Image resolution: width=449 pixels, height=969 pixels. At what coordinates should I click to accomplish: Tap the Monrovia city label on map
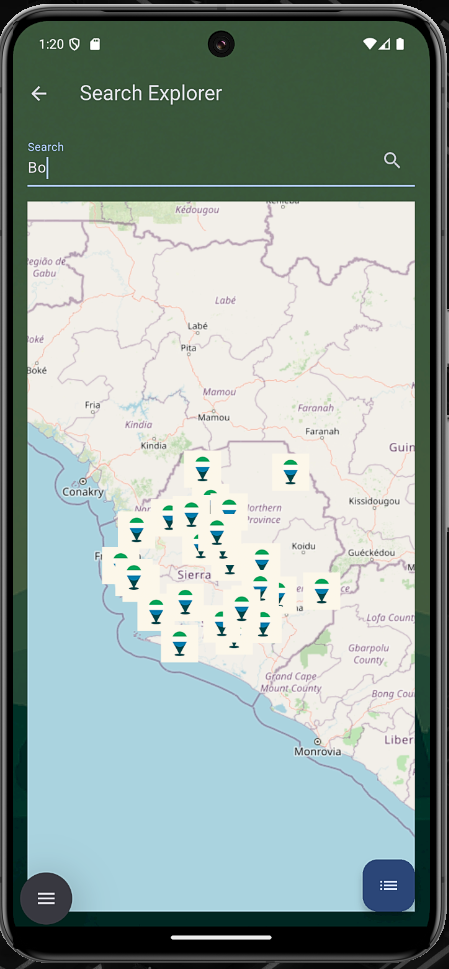point(317,751)
